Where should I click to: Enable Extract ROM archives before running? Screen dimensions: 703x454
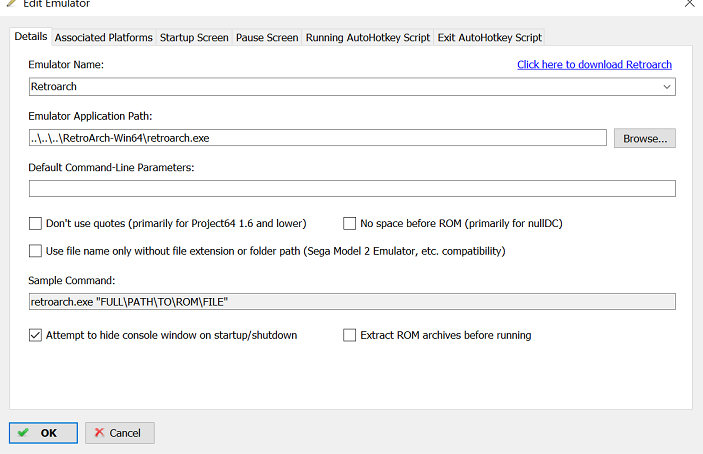click(x=349, y=335)
